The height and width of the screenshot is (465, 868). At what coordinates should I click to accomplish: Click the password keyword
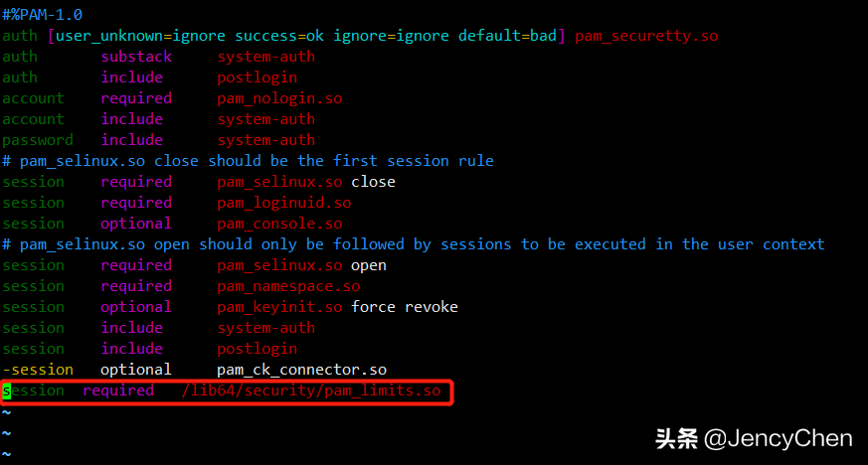point(38,140)
